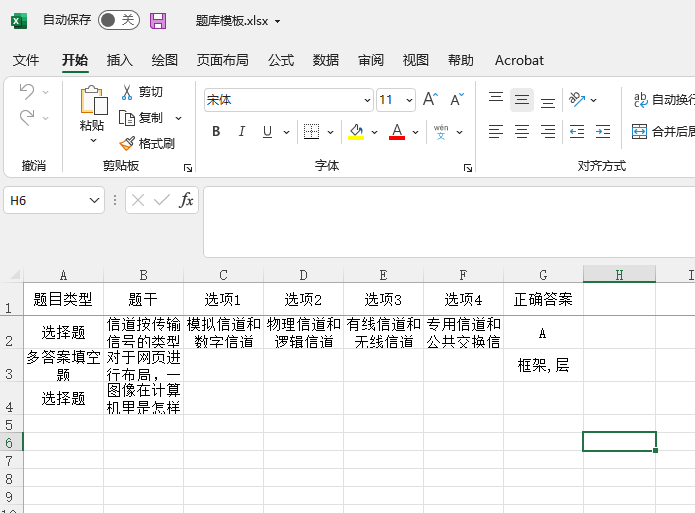695x513 pixels.
Task: Open the Orientation dropdown arrow
Action: [593, 100]
